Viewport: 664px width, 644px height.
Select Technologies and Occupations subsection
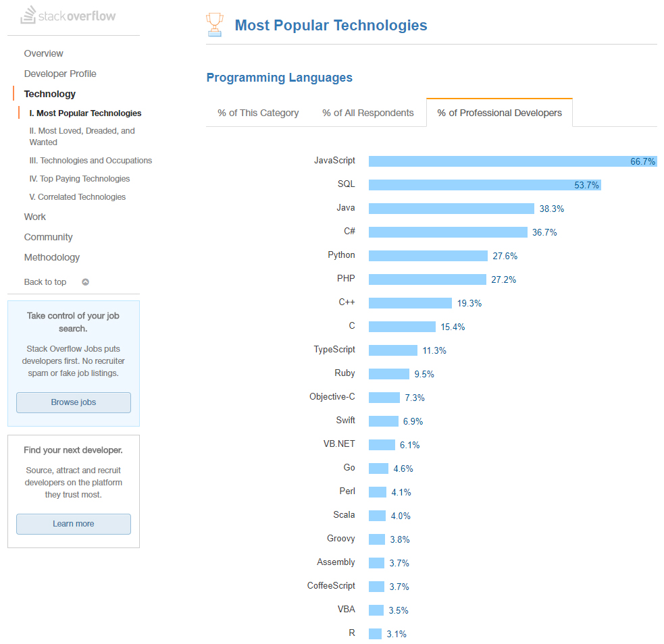click(x=91, y=161)
